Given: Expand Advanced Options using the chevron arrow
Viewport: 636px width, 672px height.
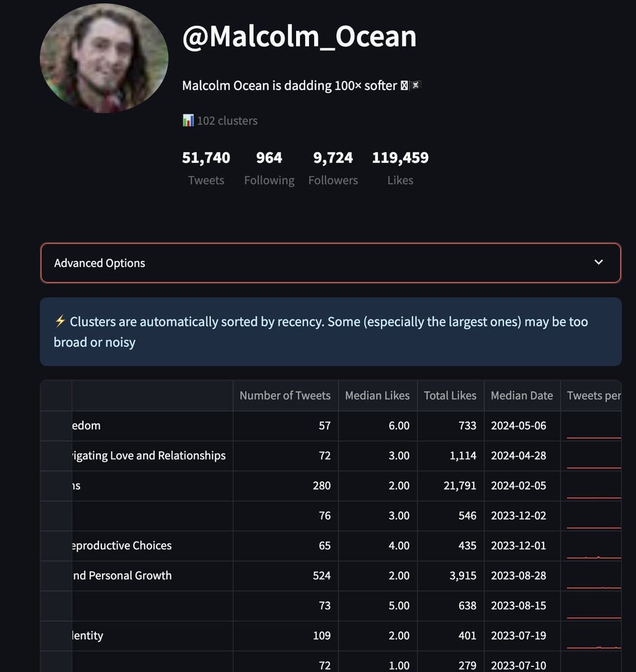Looking at the screenshot, I should (598, 262).
